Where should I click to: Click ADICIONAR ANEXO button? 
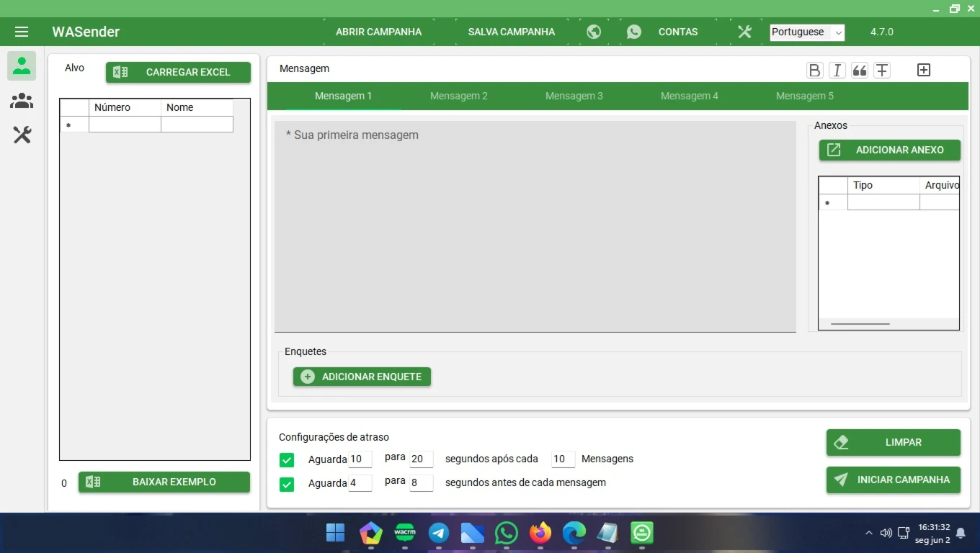click(890, 150)
